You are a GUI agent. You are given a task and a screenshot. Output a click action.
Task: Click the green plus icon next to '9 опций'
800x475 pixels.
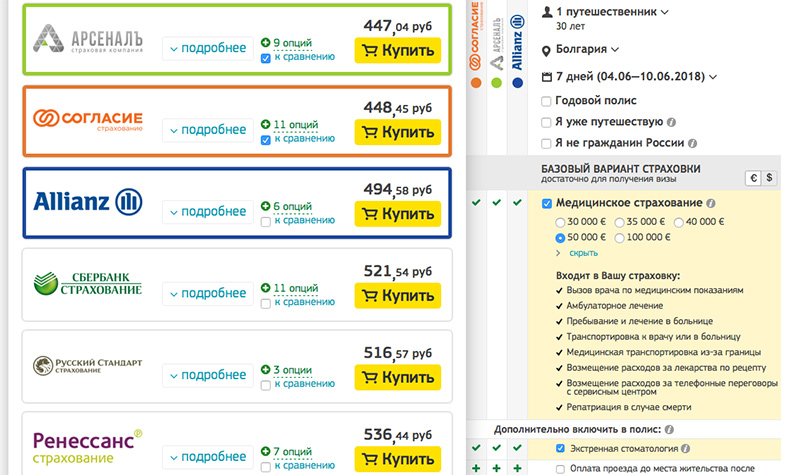[265, 43]
